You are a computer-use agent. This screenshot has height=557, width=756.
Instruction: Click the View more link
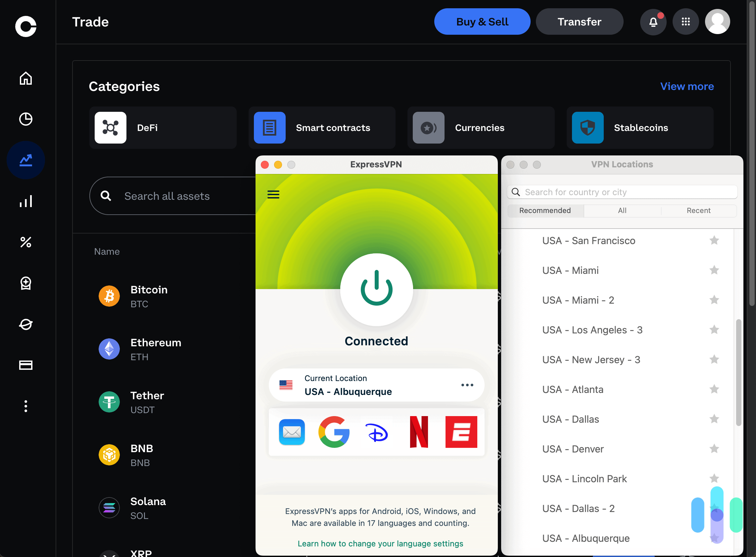coord(687,87)
